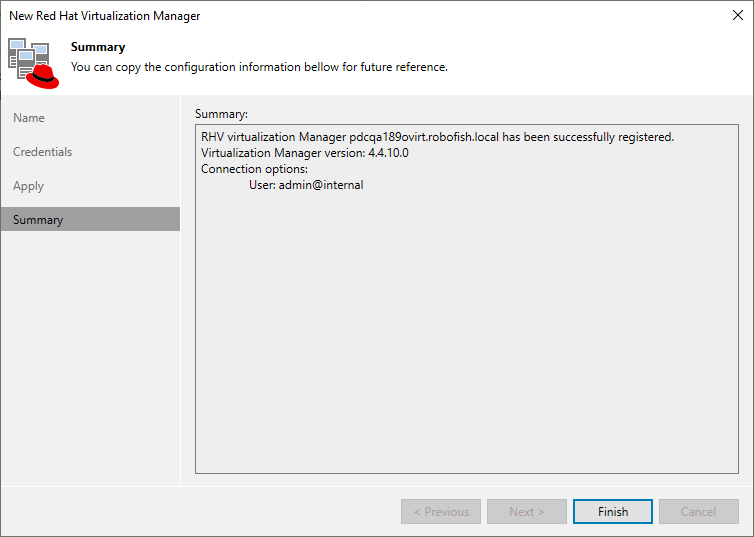Image resolution: width=754 pixels, height=537 pixels.
Task: Switch to the Apply wizard step
Action: pyautogui.click(x=29, y=186)
